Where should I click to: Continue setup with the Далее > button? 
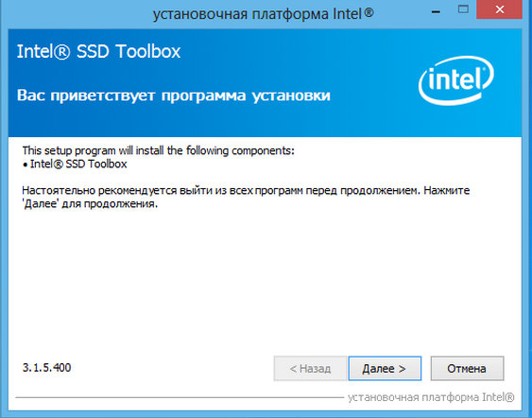385,369
